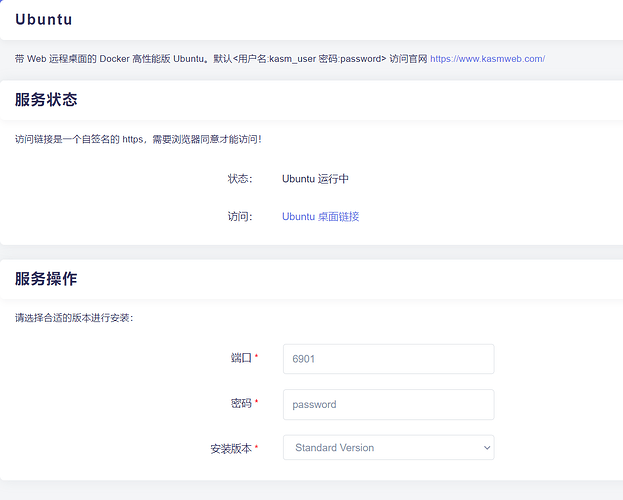
Task: Click the red asterisk beside 端口
Action: pyautogui.click(x=257, y=357)
